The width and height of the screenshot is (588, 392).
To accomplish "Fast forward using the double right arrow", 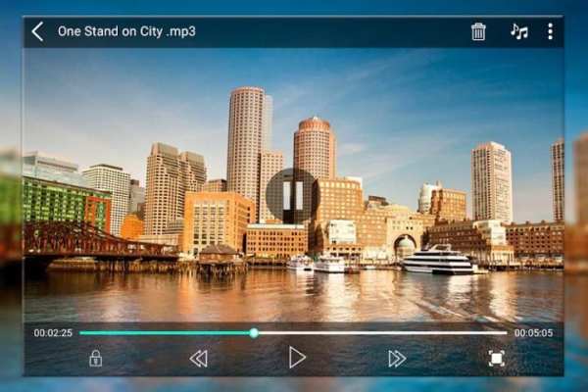I will [397, 359].
